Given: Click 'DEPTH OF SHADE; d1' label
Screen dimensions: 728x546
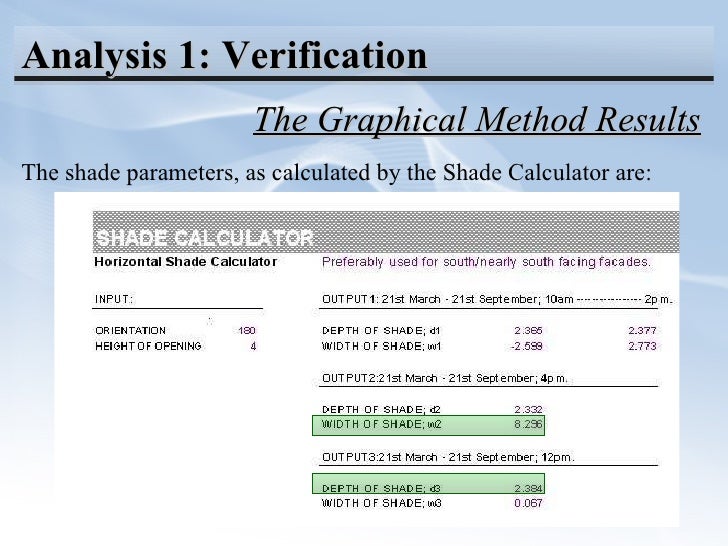Looking at the screenshot, I should tap(381, 331).
